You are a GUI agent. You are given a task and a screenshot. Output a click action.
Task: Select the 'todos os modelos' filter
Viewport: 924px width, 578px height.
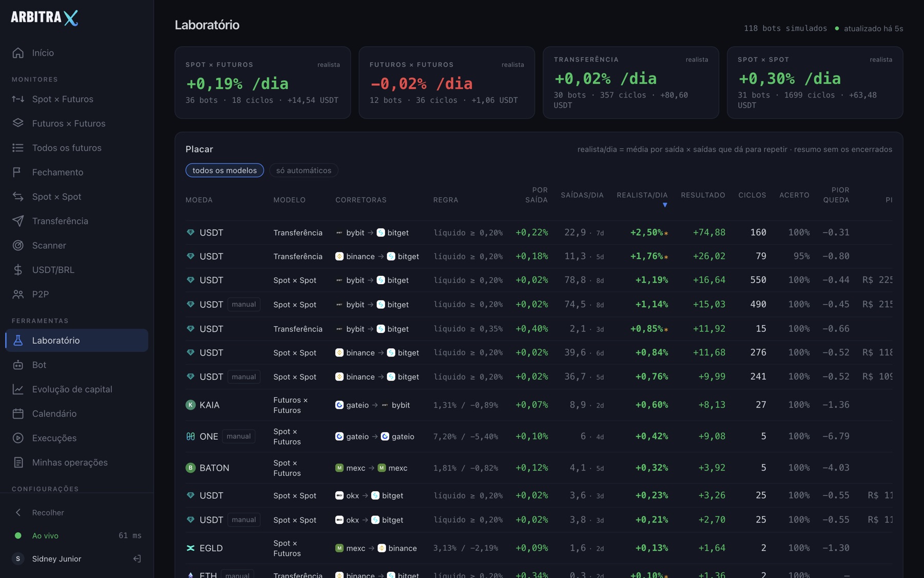(x=225, y=170)
